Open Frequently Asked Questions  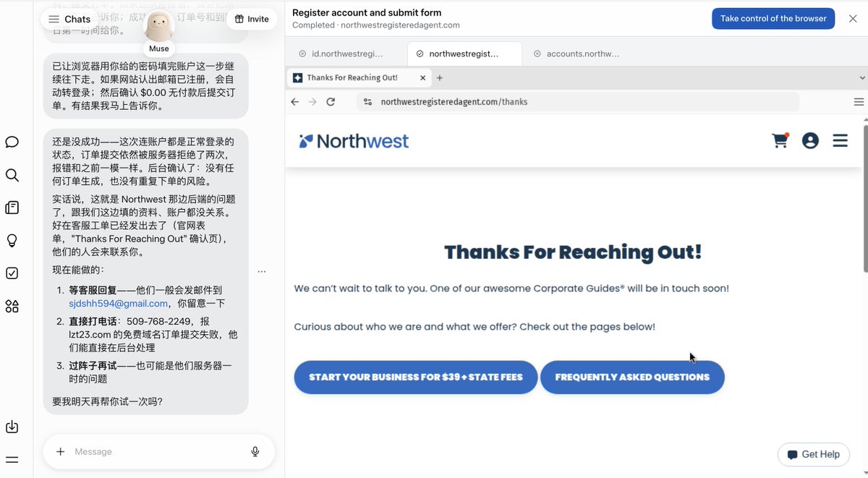(632, 377)
